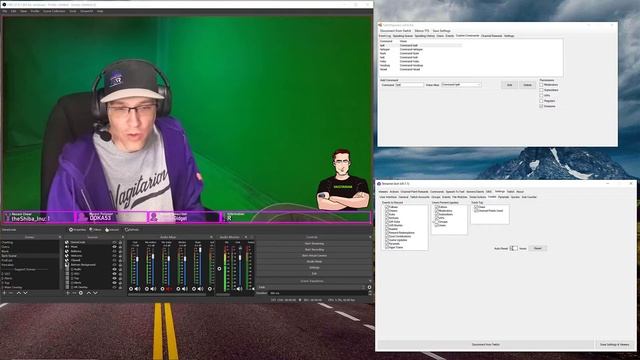The height and width of the screenshot is (360, 640).
Task: Unmute the red muted speaker in Audio Mixer
Action: [x=169, y=289]
